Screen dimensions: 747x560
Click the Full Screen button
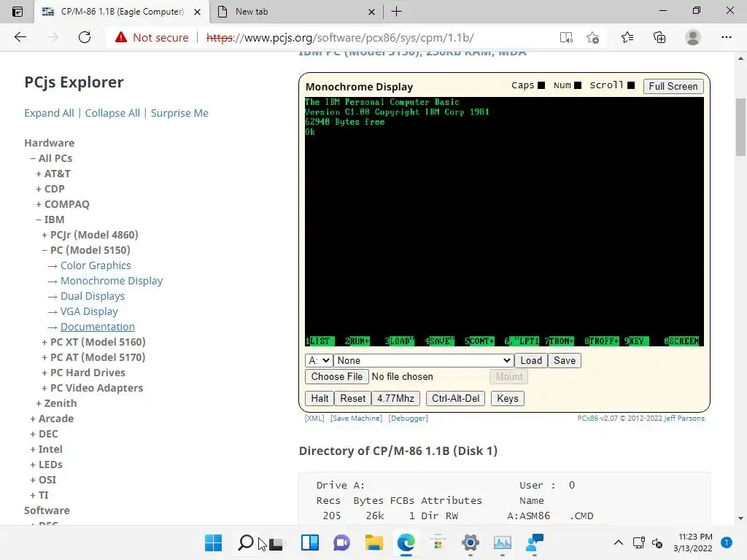673,86
